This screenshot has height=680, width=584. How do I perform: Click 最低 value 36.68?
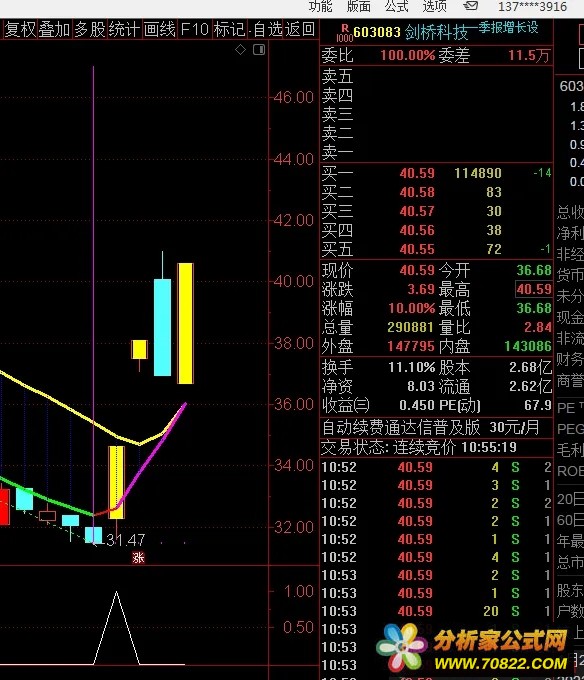[534, 308]
